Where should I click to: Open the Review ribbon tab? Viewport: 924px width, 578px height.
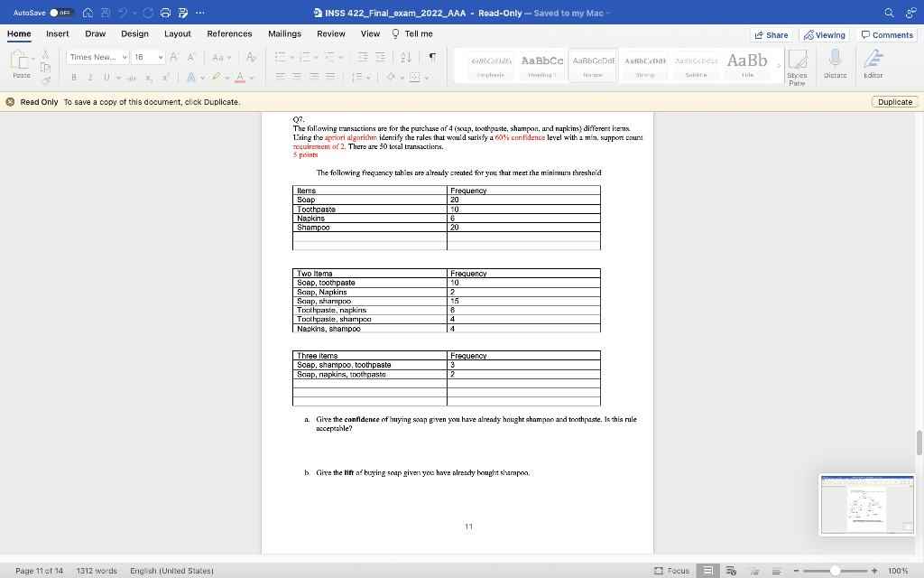(x=333, y=33)
